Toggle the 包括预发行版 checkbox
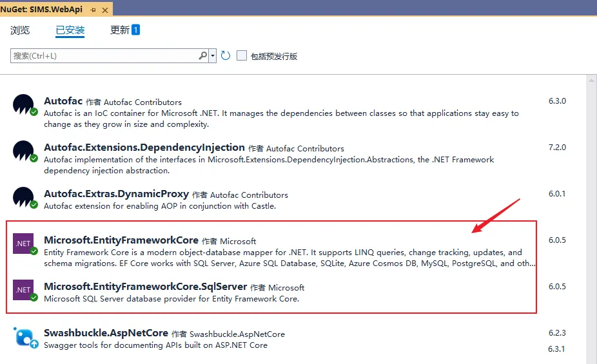Screen dimensions: 597x364 (242, 55)
